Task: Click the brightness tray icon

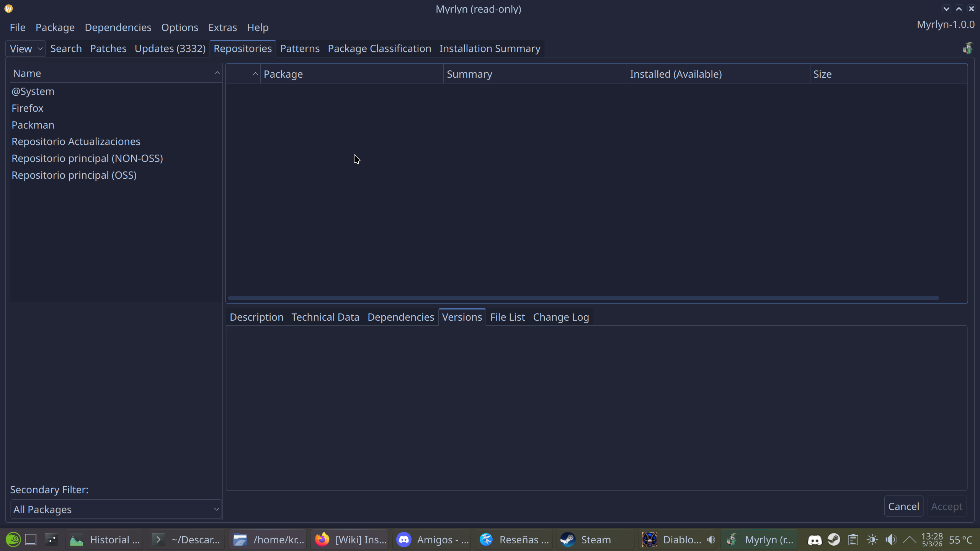Action: tap(872, 540)
